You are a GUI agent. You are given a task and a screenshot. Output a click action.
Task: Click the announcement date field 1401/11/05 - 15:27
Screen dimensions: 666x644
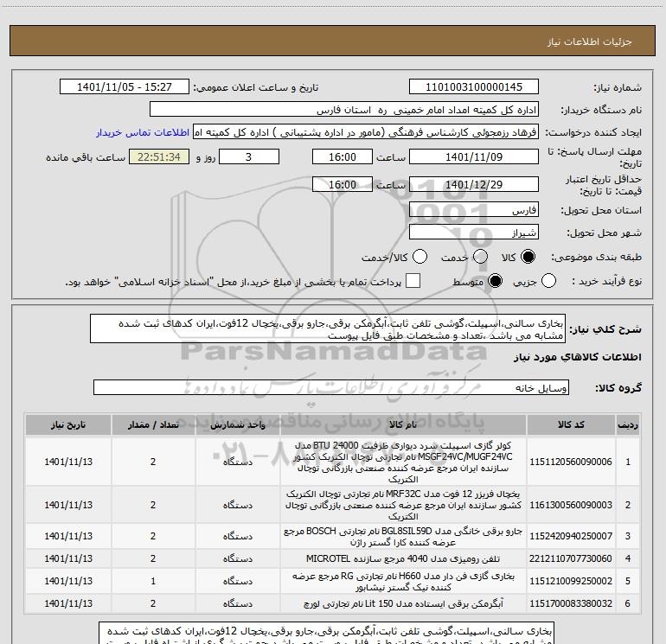(x=125, y=87)
